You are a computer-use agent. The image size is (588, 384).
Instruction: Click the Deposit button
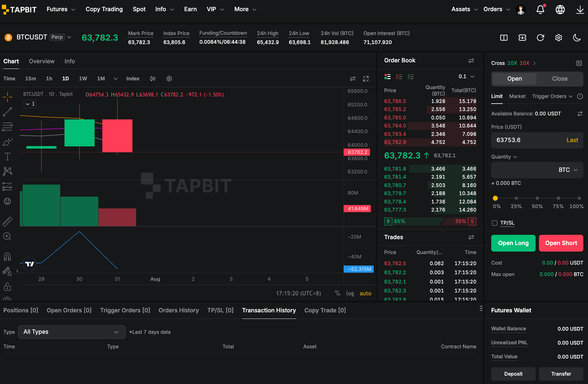click(513, 374)
